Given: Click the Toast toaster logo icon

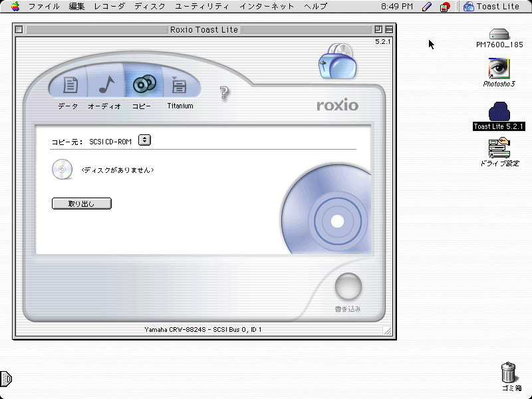Looking at the screenshot, I should click(x=338, y=61).
